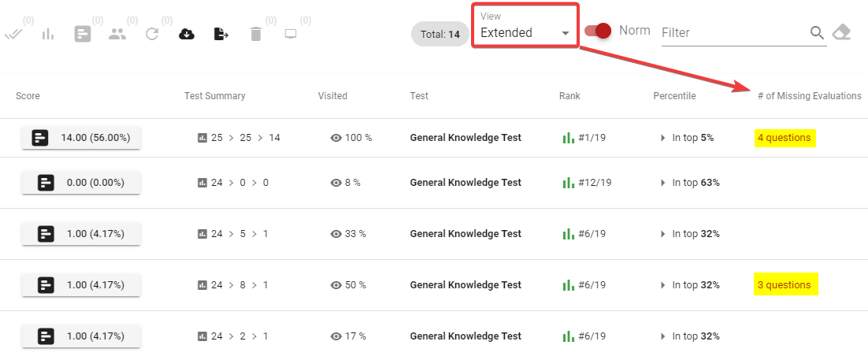Click the search magnifier icon

click(x=817, y=32)
